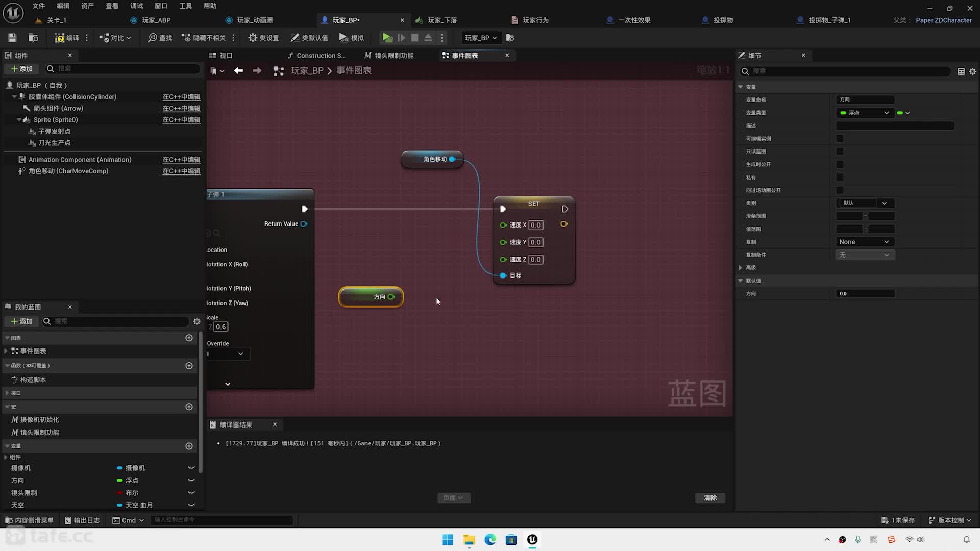
Task: Open the 对比 diff dropdown
Action: pos(115,38)
